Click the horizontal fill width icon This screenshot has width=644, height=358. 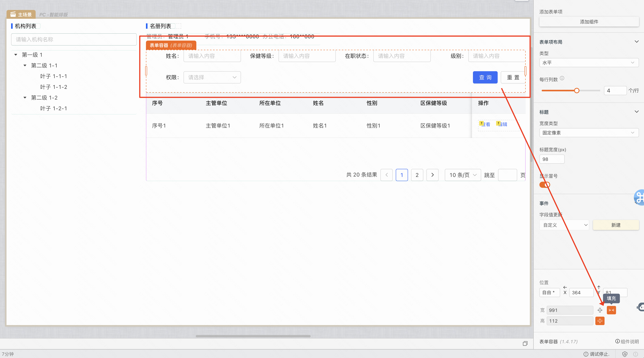coord(611,310)
